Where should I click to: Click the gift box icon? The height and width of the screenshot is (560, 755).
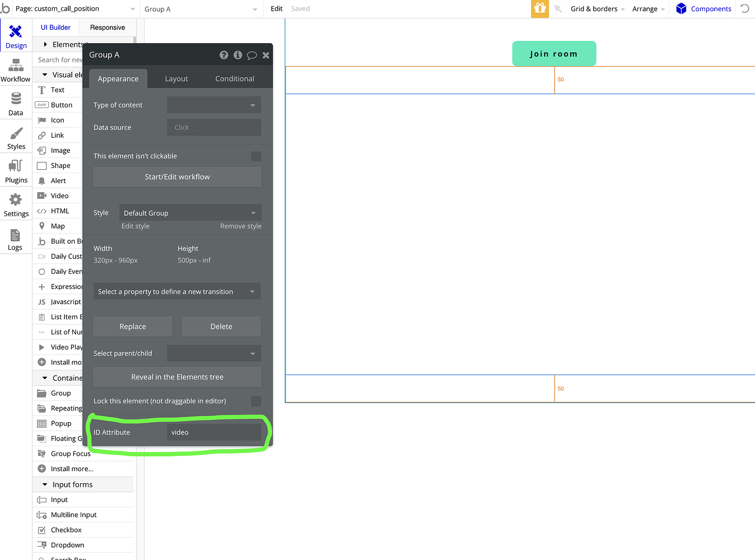tap(540, 8)
